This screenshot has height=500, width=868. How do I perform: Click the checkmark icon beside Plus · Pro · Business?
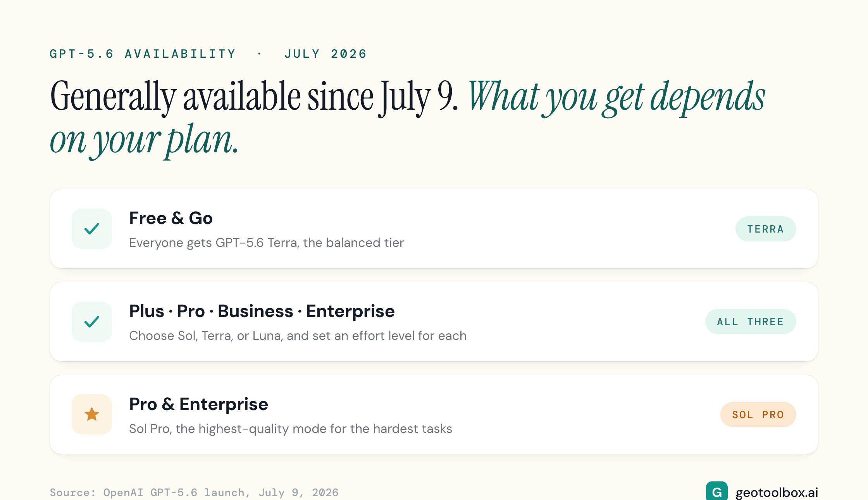[92, 322]
